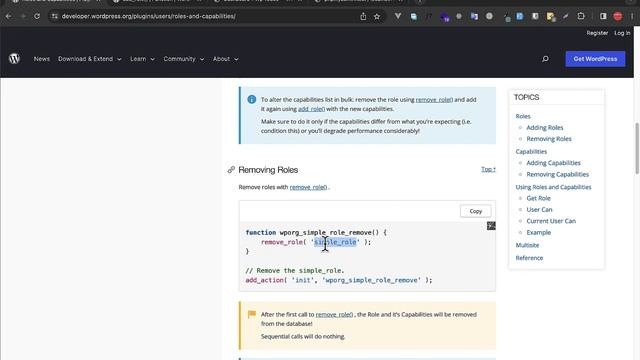Click the anchor link icon beside Removing Roles
The height and width of the screenshot is (360, 640).
pos(231,170)
